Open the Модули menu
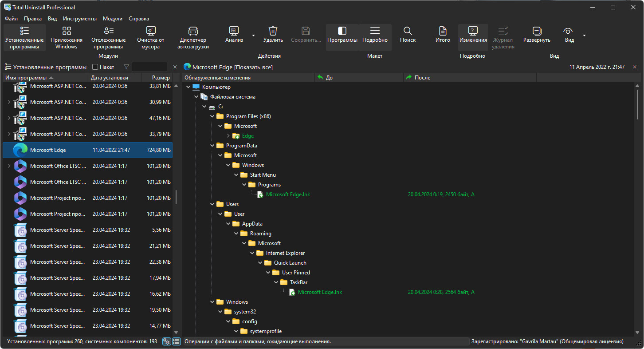The image size is (644, 349). coord(113,19)
